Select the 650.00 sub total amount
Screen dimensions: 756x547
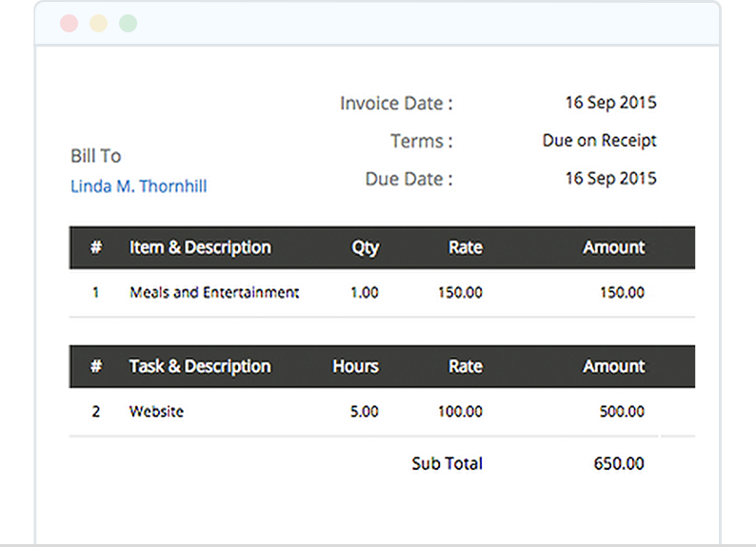[619, 464]
